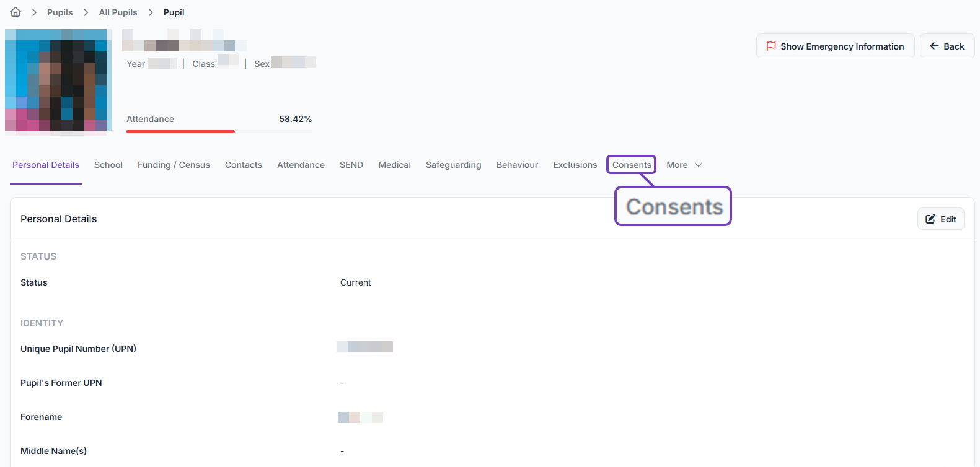Viewport: 980px width, 467px height.
Task: Click the red attendance progress bar
Action: (180, 131)
